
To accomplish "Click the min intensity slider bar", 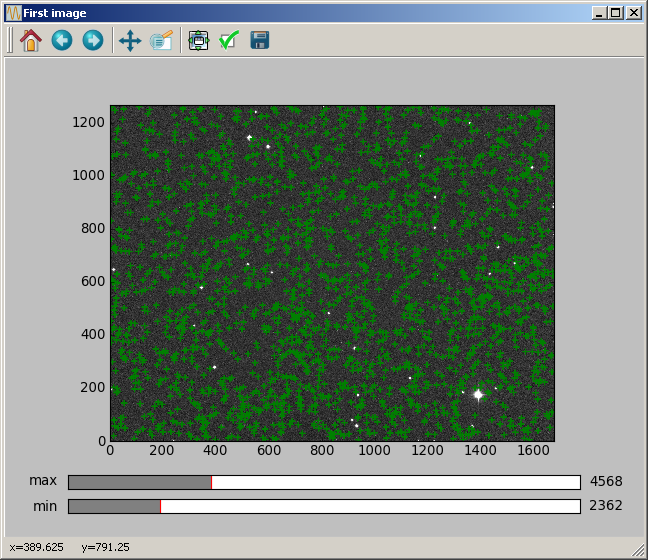I will [x=324, y=507].
